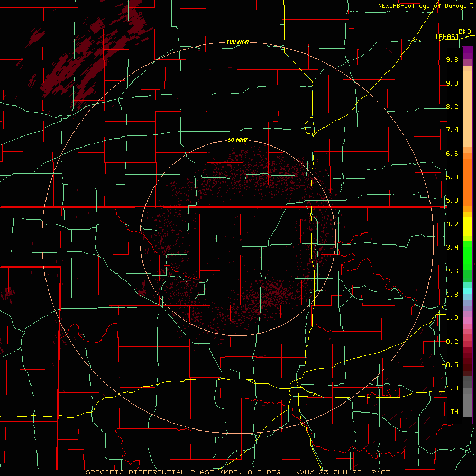Select the yellow segment of the color bar
Image resolution: width=476 pixels, height=476 pixels.
tap(467, 226)
